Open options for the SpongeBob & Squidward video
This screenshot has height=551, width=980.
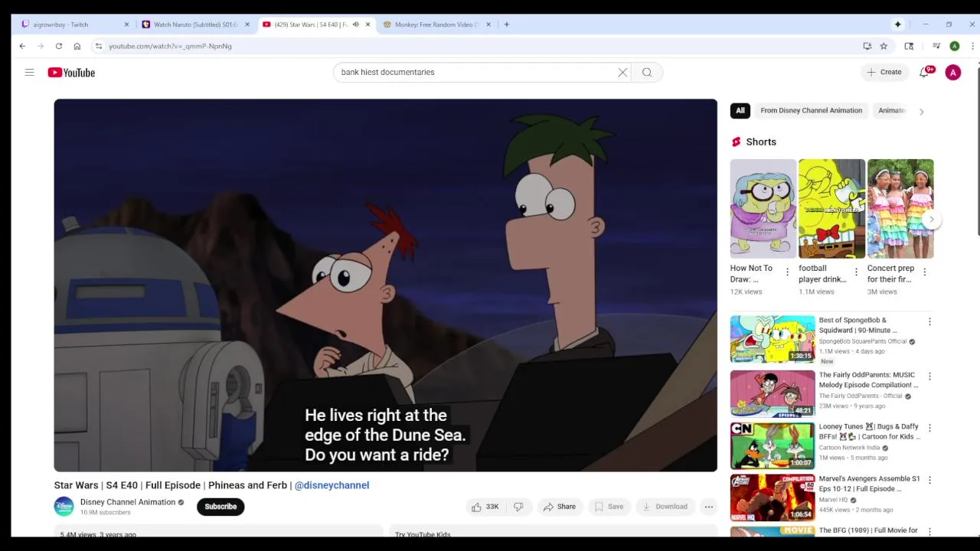click(929, 321)
